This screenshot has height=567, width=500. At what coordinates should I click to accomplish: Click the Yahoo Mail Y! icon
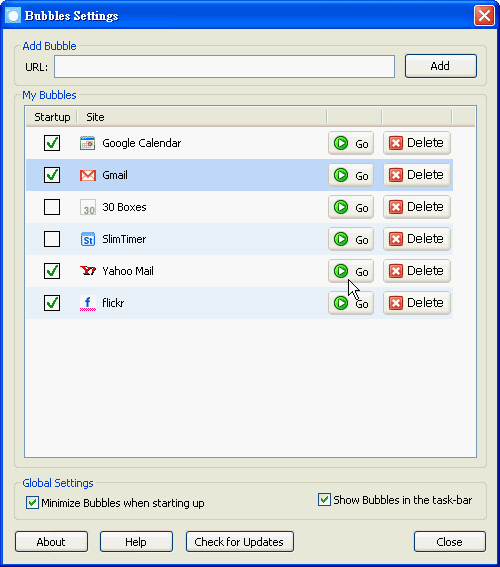pyautogui.click(x=87, y=271)
